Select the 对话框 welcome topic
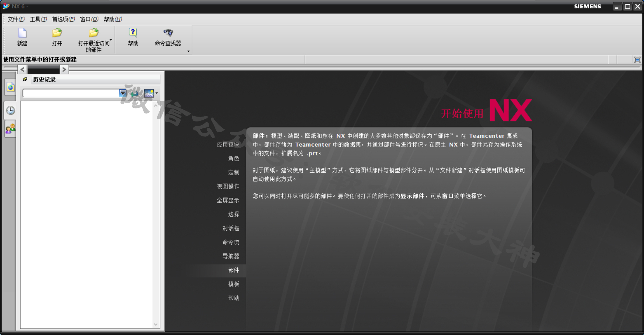 (231, 228)
